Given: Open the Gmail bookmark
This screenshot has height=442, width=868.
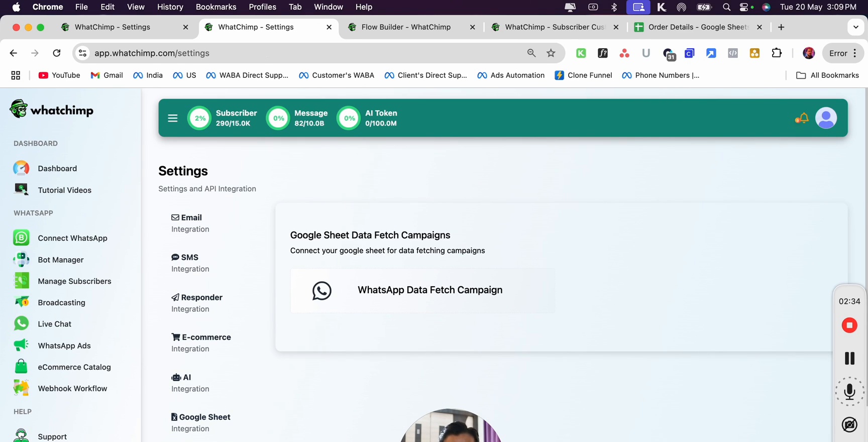Looking at the screenshot, I should point(106,75).
